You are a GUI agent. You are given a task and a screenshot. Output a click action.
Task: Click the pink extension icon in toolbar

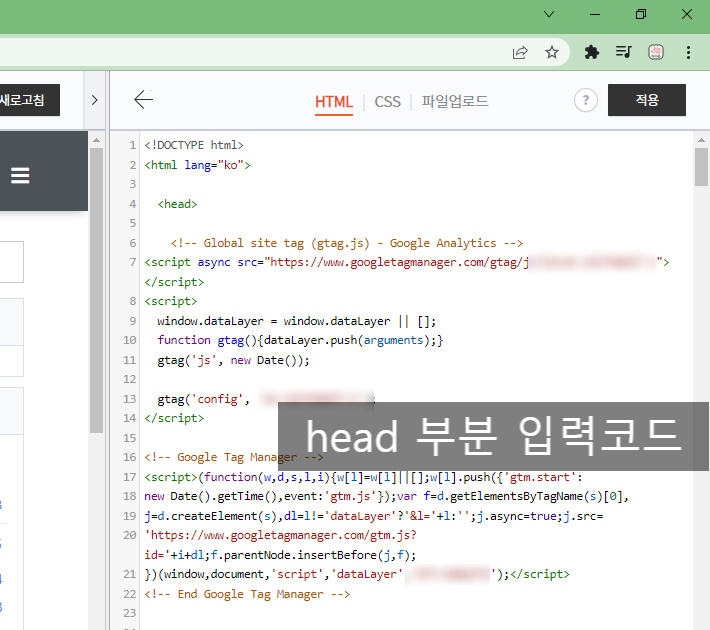click(x=656, y=53)
